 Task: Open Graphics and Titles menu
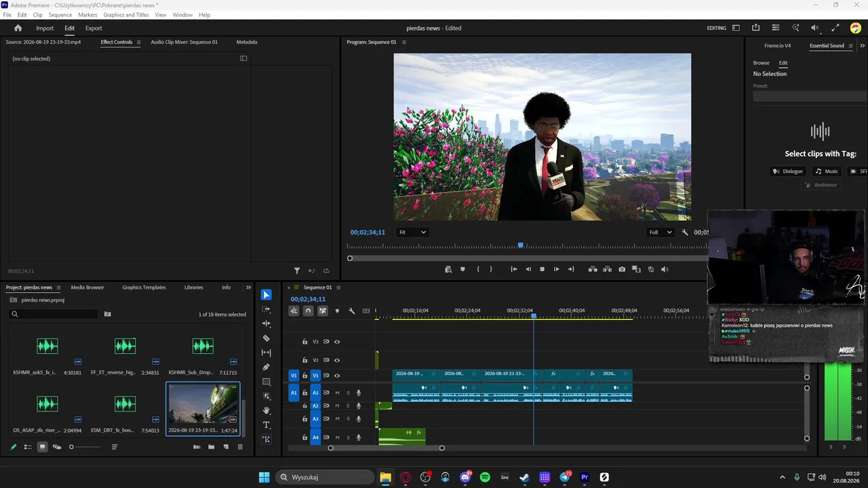pos(126,15)
